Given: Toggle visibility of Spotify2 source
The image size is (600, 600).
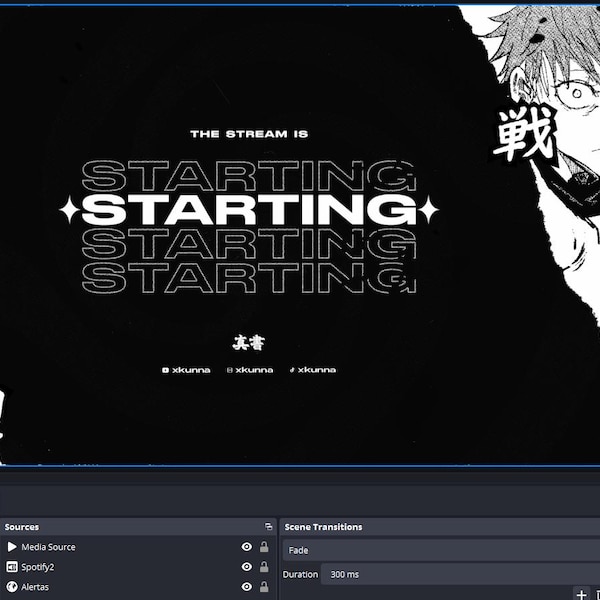Looking at the screenshot, I should 247,567.
